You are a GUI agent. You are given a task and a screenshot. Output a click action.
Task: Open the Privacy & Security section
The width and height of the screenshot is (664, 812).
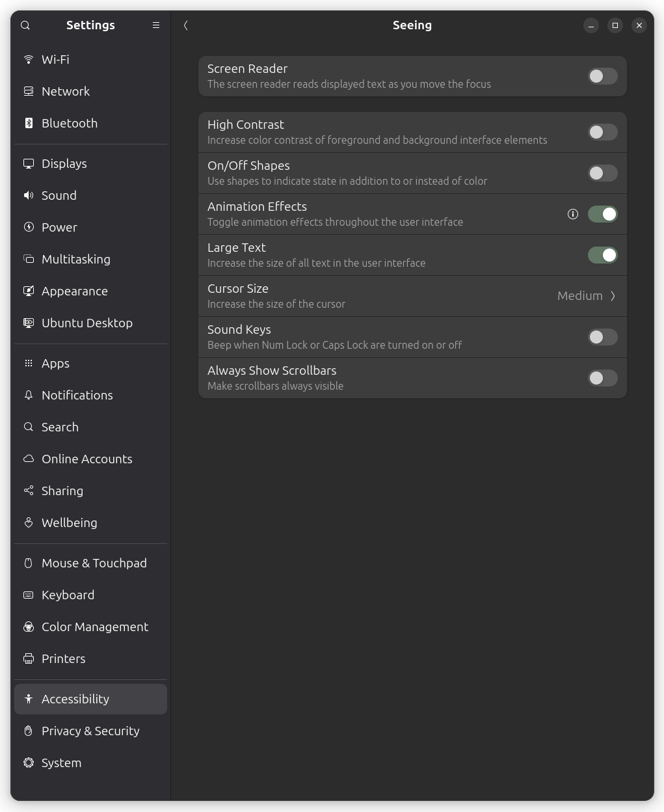point(90,731)
